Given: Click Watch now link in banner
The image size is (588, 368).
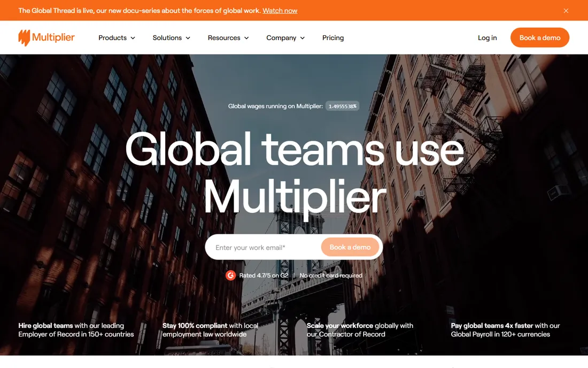Looking at the screenshot, I should point(280,11).
